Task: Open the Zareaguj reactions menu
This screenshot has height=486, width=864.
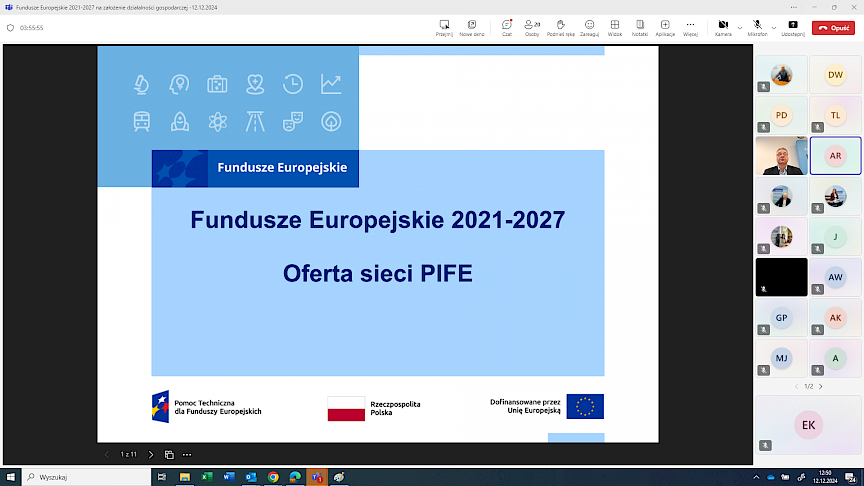Action: (589, 28)
